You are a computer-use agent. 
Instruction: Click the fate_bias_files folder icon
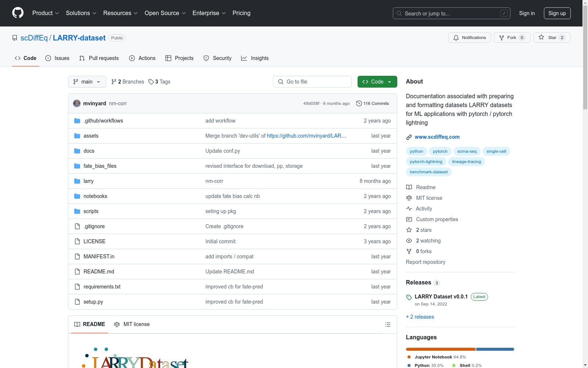pos(77,166)
